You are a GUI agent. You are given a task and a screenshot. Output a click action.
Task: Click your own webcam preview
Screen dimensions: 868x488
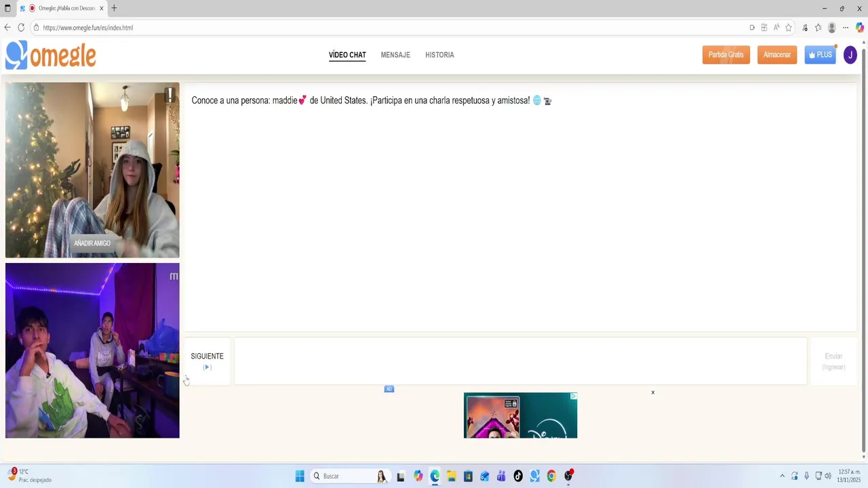(92, 350)
